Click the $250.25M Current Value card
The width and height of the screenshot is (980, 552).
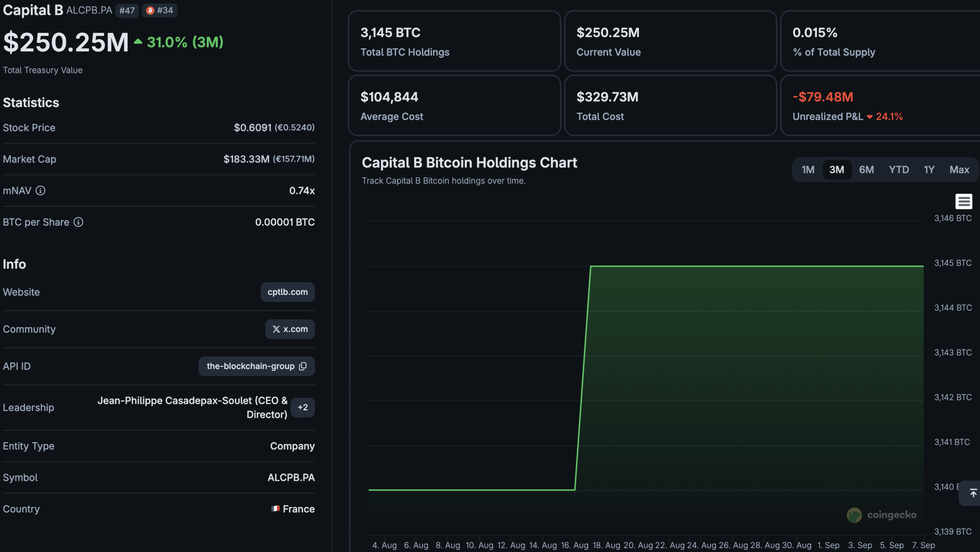pyautogui.click(x=670, y=41)
